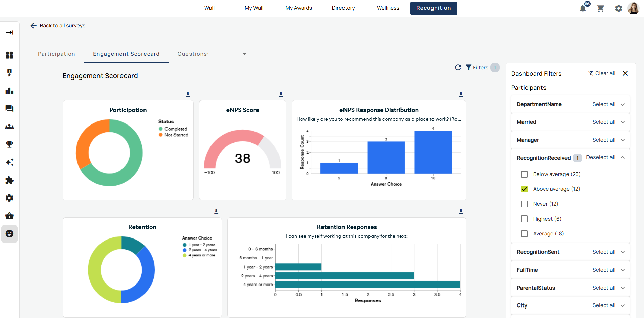
Task: Open the puzzle piece sidebar icon
Action: click(x=9, y=180)
